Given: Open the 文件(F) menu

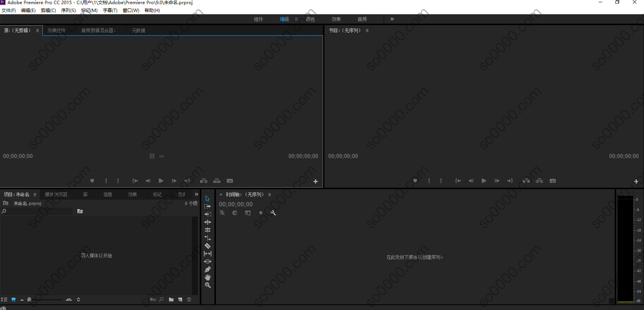Looking at the screenshot, I should coord(9,11).
